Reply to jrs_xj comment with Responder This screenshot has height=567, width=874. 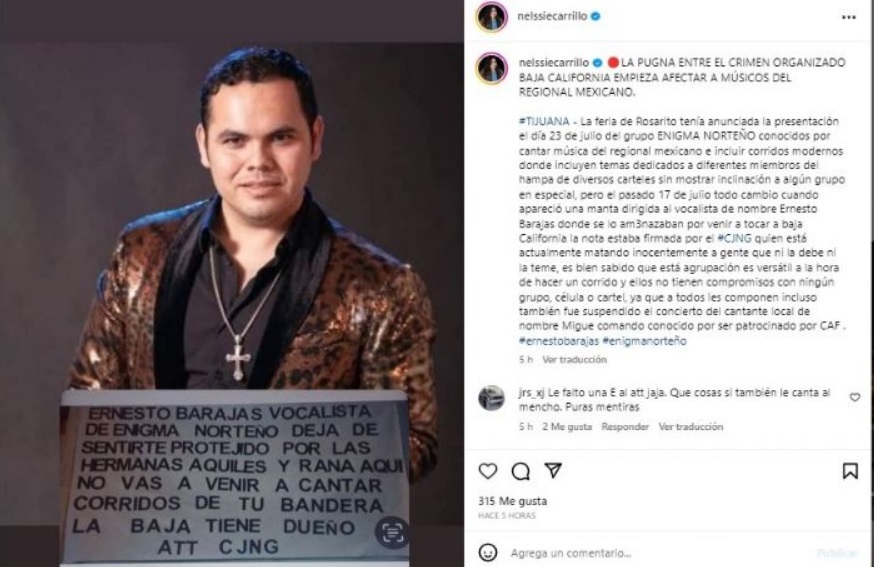pos(625,427)
